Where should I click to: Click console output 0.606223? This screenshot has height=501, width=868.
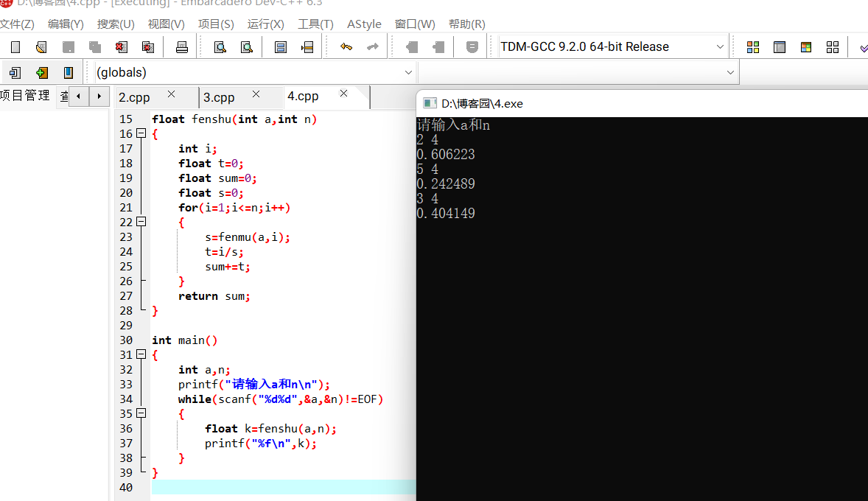click(446, 155)
